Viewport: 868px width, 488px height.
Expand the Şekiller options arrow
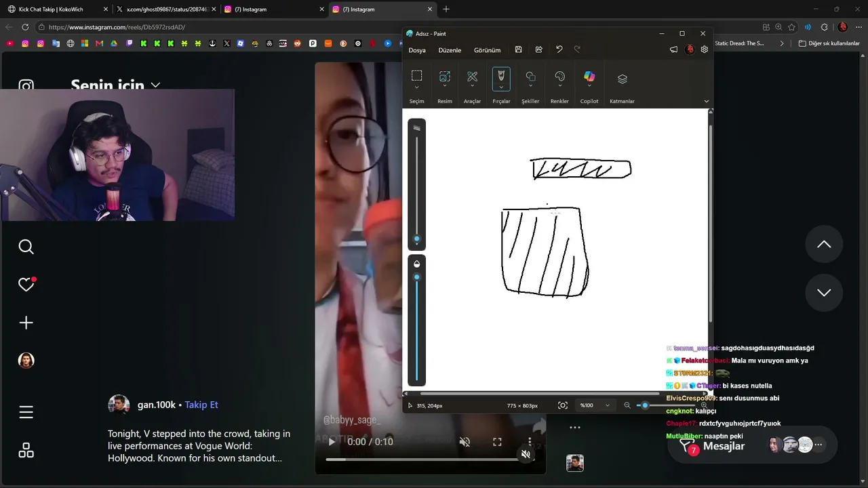530,87
